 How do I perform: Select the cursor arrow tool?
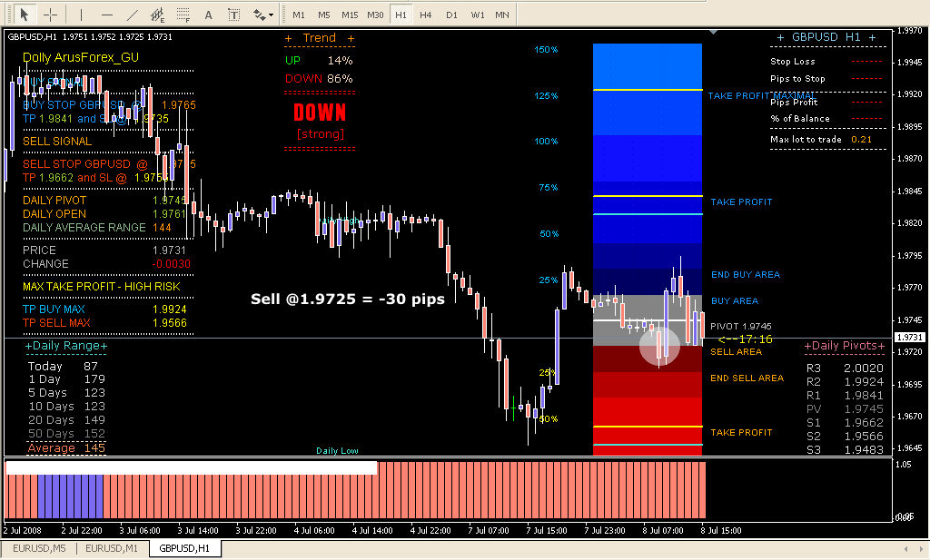25,15
